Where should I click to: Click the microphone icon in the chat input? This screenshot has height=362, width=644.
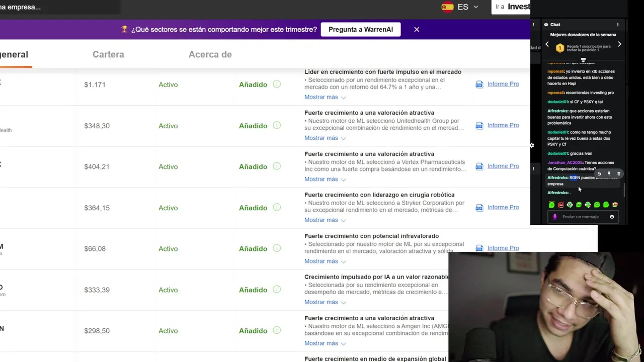555,217
